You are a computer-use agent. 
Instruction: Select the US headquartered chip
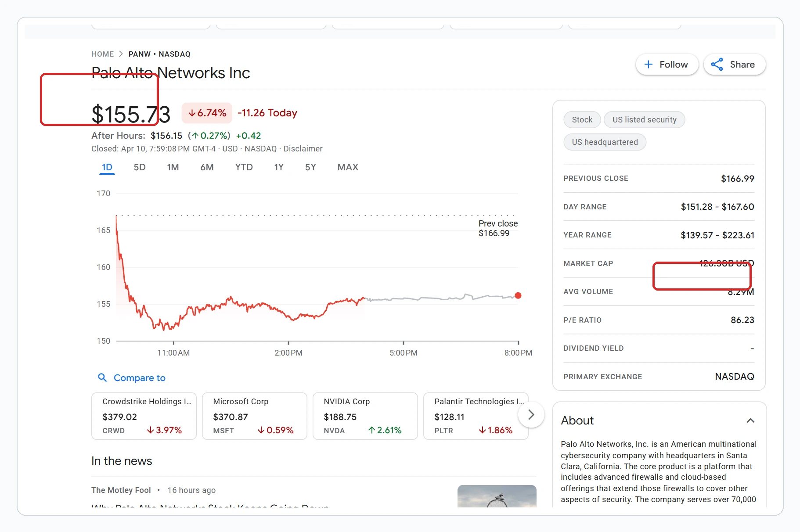pos(605,142)
